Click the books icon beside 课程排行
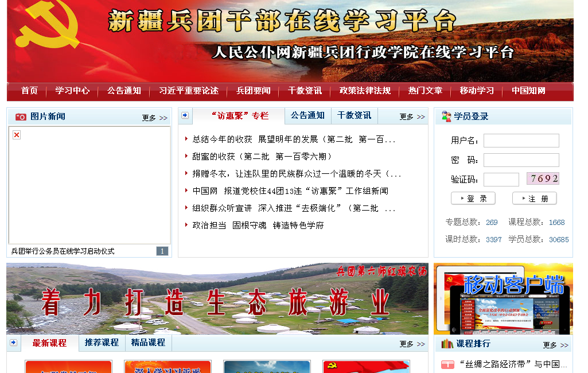The width and height of the screenshot is (588, 373). pyautogui.click(x=447, y=344)
